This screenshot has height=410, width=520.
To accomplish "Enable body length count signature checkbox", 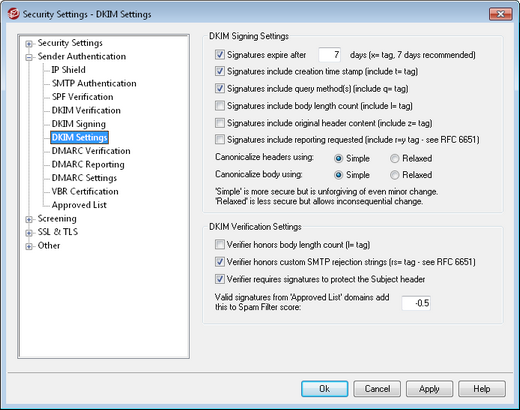I will pyautogui.click(x=220, y=106).
